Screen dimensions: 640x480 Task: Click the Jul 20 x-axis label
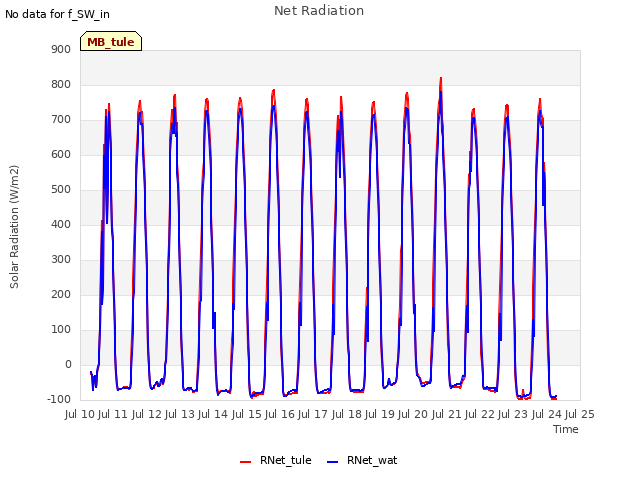[413, 414]
